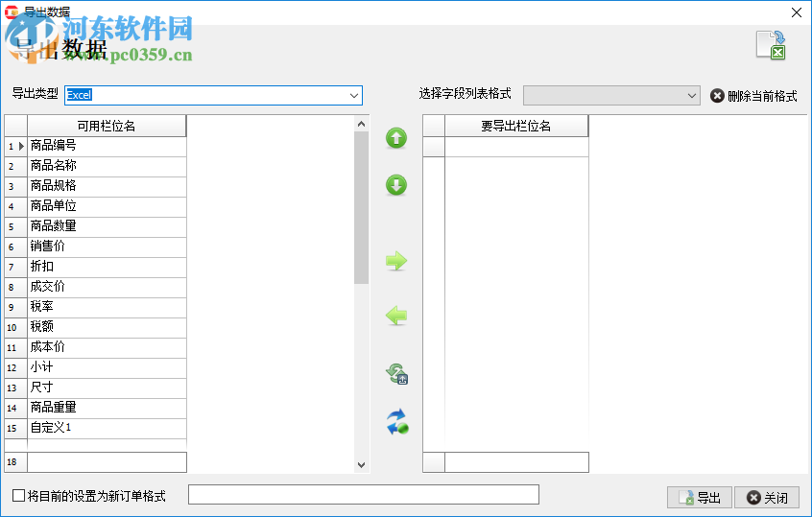
Task: Select row 小计
Action: (x=107, y=368)
